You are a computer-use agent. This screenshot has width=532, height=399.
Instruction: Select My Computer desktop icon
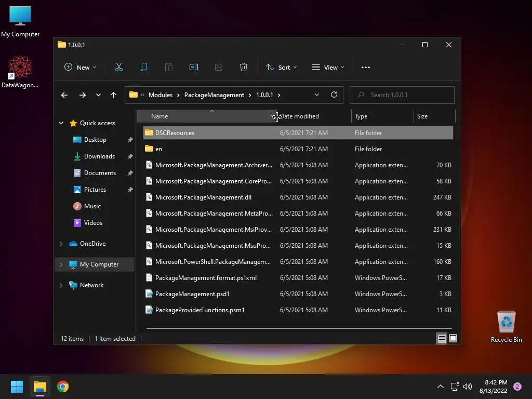coord(20,21)
